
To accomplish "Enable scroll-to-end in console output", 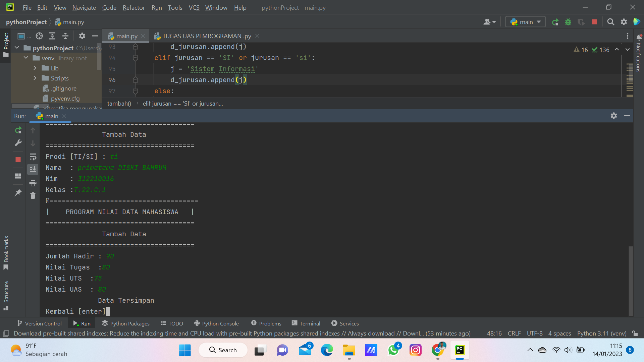I will tap(33, 169).
